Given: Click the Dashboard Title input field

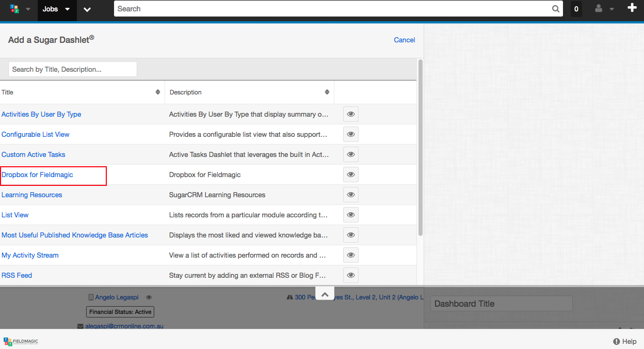Looking at the screenshot, I should point(502,304).
